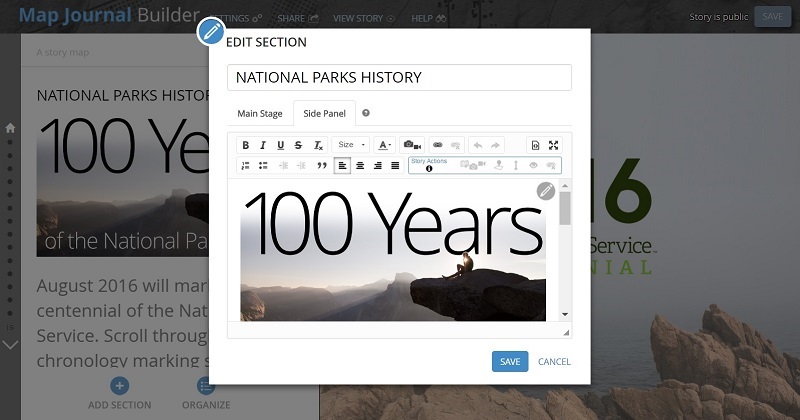
Task: Click the home icon in the navigation
Action: pyautogui.click(x=10, y=128)
